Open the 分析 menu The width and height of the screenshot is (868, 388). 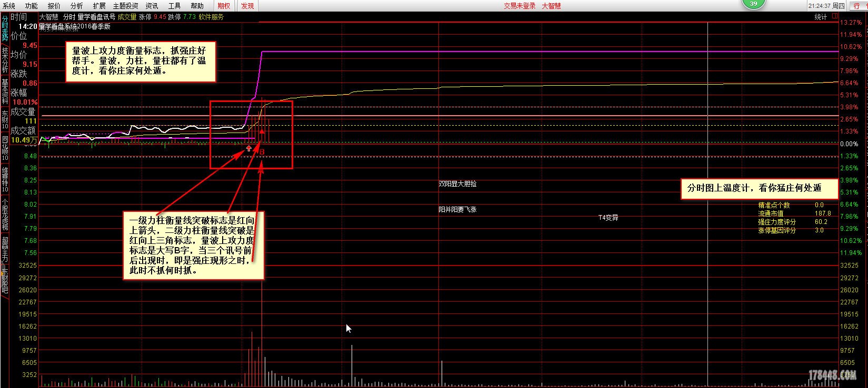pos(76,6)
